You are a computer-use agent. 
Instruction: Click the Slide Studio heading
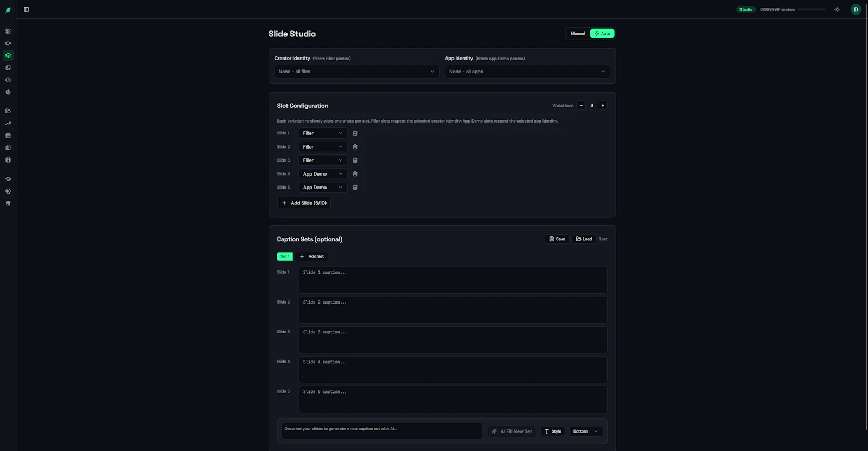[292, 34]
